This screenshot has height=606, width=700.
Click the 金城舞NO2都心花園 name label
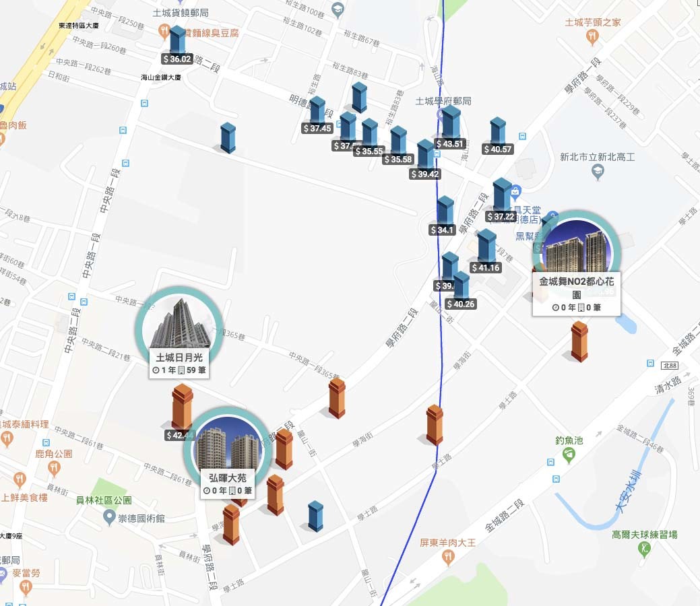point(576,288)
